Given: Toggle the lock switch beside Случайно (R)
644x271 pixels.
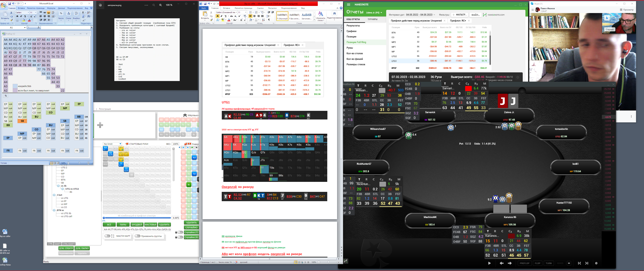Looking at the screenshot, I should click(180, 237).
